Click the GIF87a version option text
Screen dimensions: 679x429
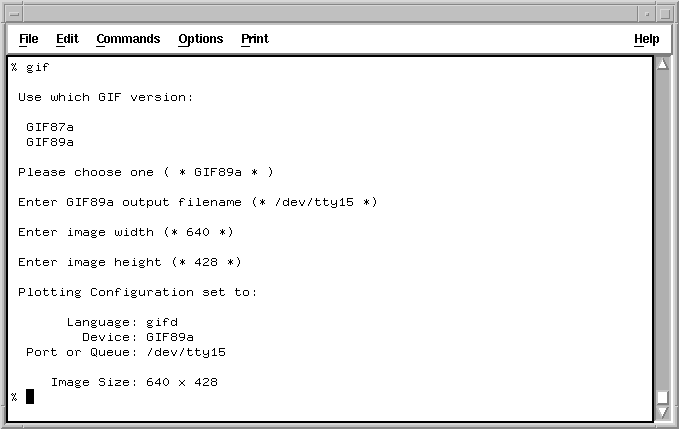(x=50, y=127)
